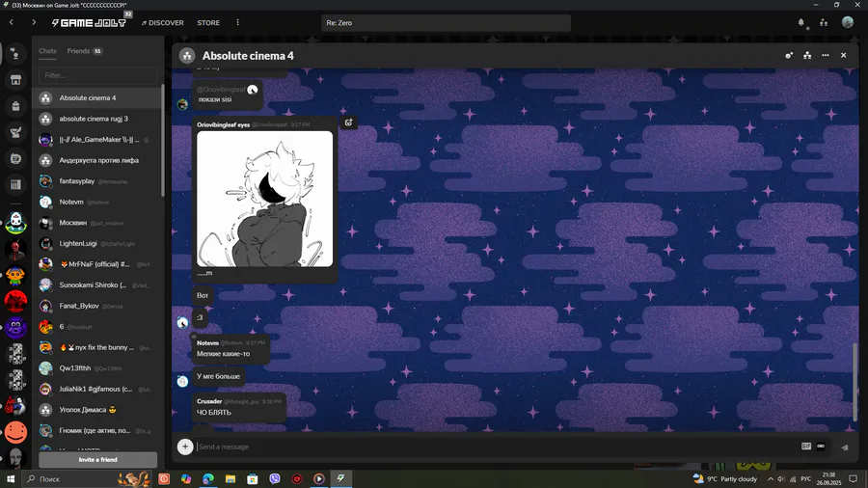Click the chat messages scrollbar
The height and width of the screenshot is (488, 868).
tap(855, 382)
